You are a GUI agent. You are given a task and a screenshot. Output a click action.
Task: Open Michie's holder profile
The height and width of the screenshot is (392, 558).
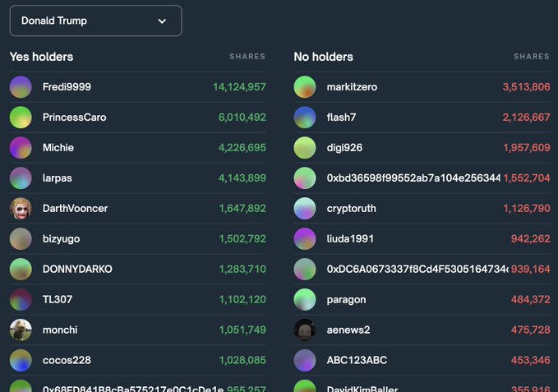pos(58,148)
